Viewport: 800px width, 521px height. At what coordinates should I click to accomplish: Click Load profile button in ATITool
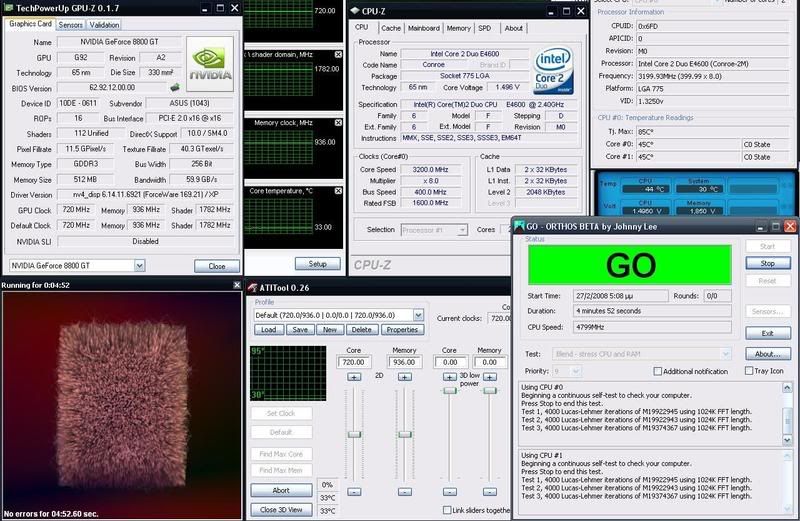pos(269,330)
